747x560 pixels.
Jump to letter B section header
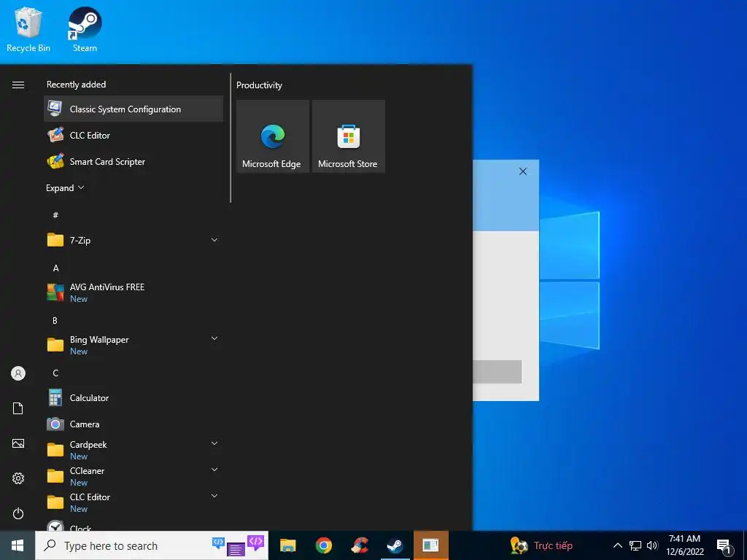click(x=55, y=321)
